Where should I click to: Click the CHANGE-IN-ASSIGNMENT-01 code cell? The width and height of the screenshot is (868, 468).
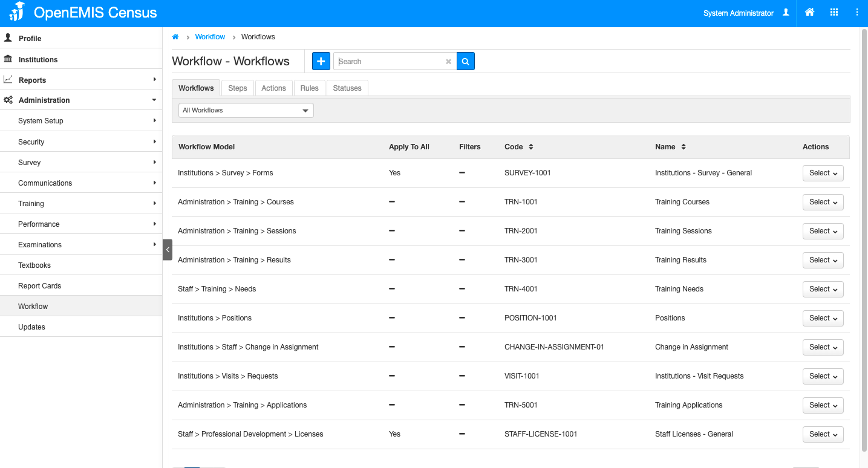coord(554,347)
